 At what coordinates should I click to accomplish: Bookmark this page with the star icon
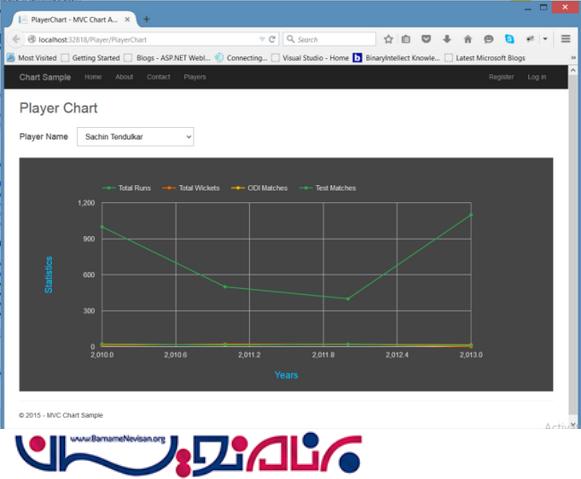coord(388,39)
